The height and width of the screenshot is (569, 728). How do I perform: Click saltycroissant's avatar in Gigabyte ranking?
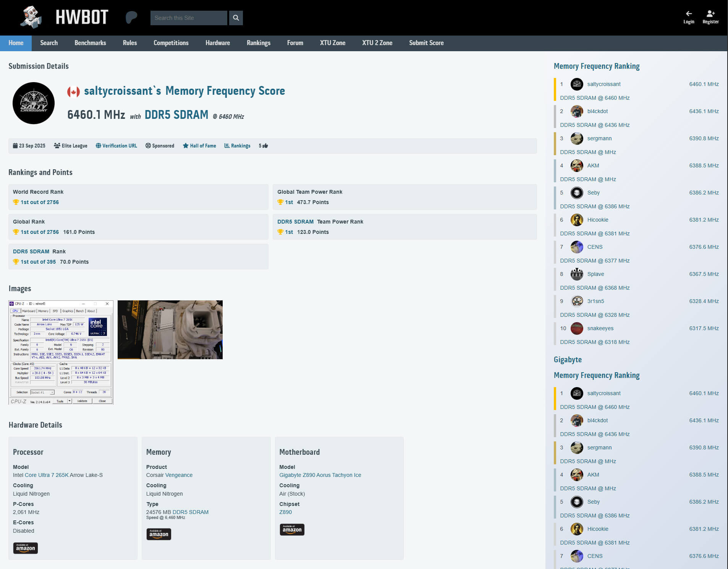[577, 393]
